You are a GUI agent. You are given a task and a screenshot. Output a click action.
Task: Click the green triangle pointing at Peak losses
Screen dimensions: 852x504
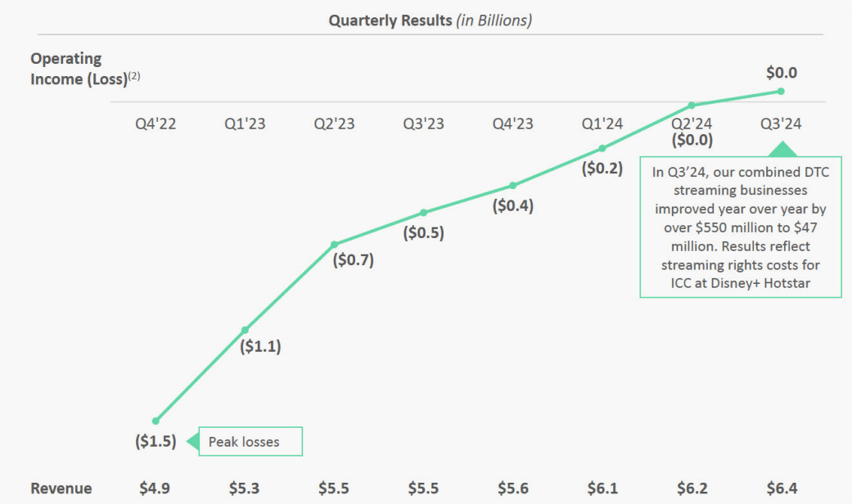[193, 442]
